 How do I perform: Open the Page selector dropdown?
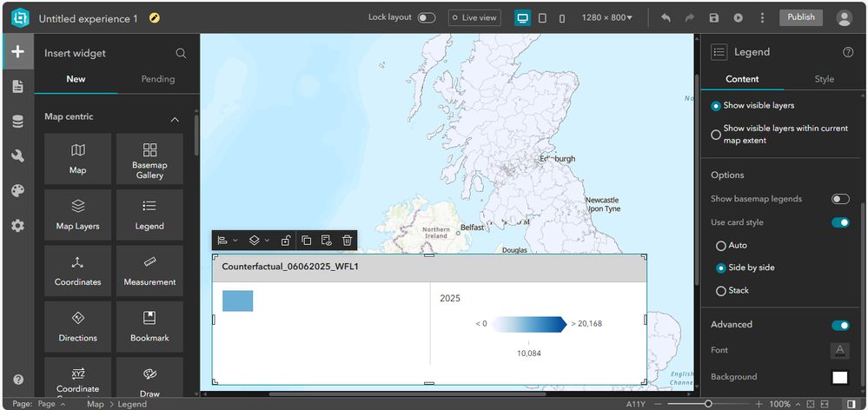52,404
